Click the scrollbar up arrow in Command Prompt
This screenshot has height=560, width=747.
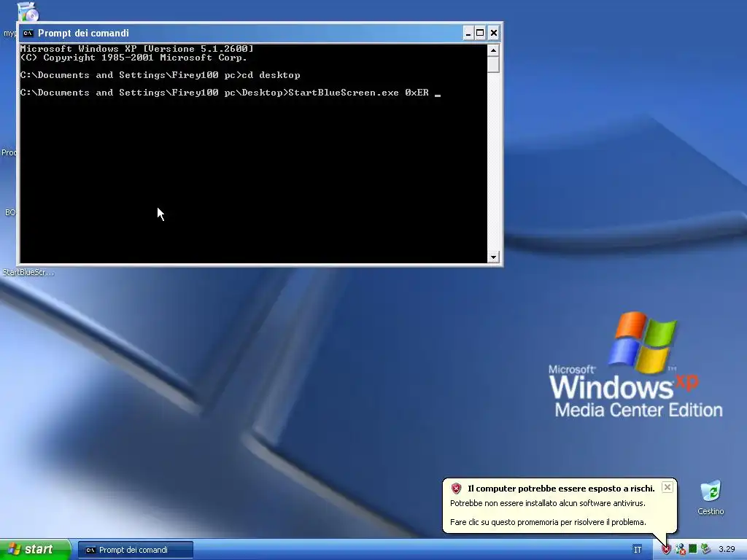(x=494, y=50)
